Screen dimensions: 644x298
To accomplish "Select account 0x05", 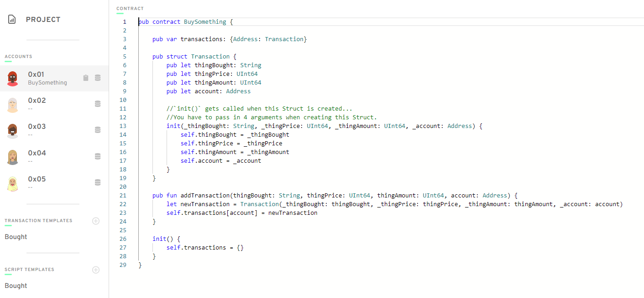I will (x=54, y=183).
